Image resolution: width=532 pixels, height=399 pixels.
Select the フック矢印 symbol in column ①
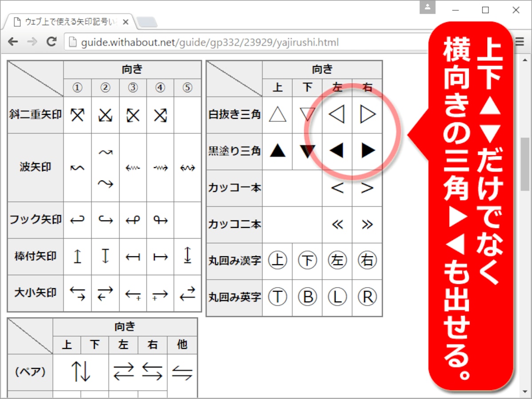click(78, 219)
